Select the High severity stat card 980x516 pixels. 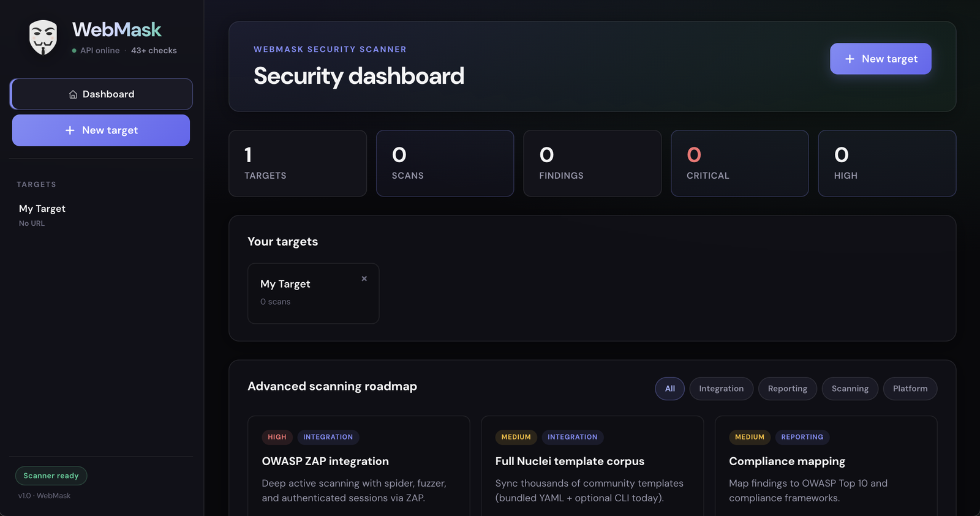pos(887,163)
